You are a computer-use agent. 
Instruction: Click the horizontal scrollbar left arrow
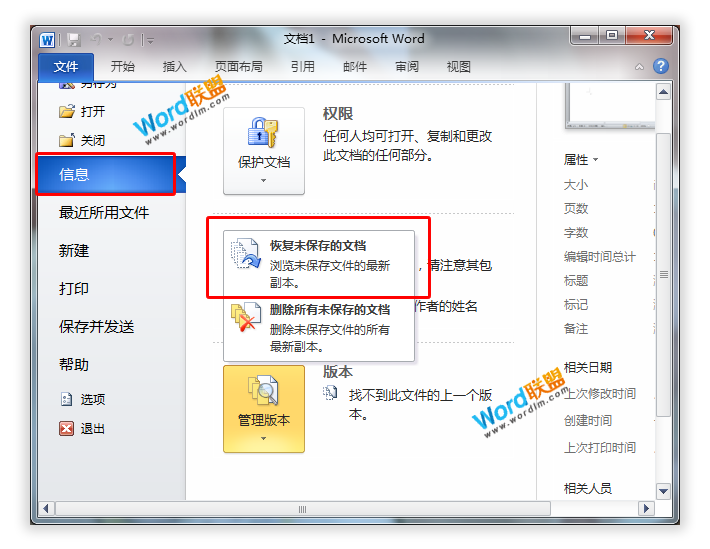[x=46, y=509]
